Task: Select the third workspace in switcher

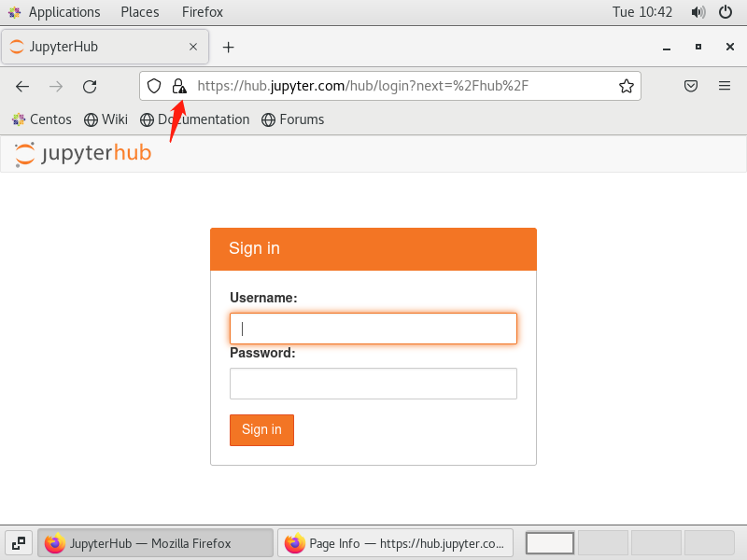Action: pyautogui.click(x=656, y=543)
